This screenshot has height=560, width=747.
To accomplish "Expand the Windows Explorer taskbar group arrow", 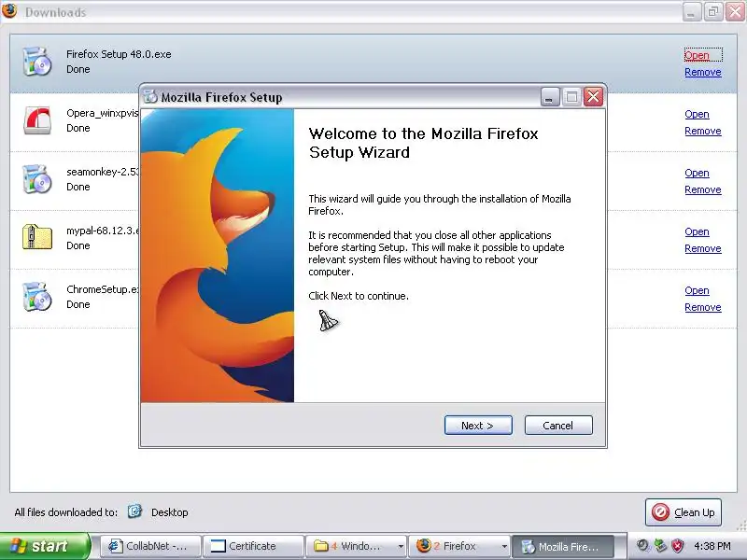I will click(401, 547).
